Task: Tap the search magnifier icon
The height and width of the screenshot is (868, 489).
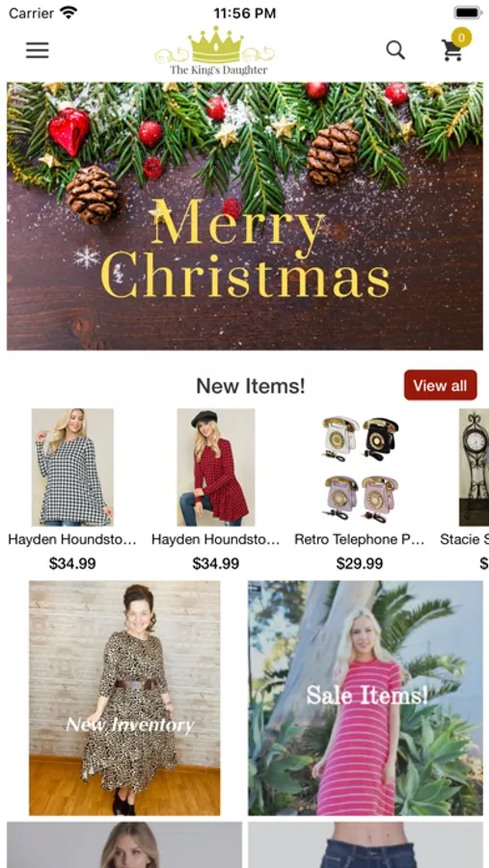Action: coord(395,50)
